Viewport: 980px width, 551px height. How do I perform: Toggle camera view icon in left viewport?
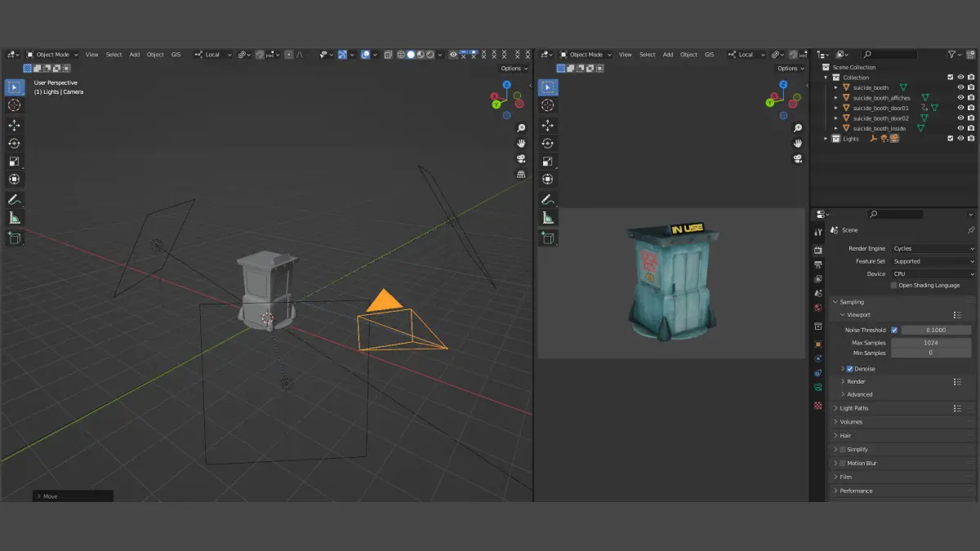click(521, 159)
